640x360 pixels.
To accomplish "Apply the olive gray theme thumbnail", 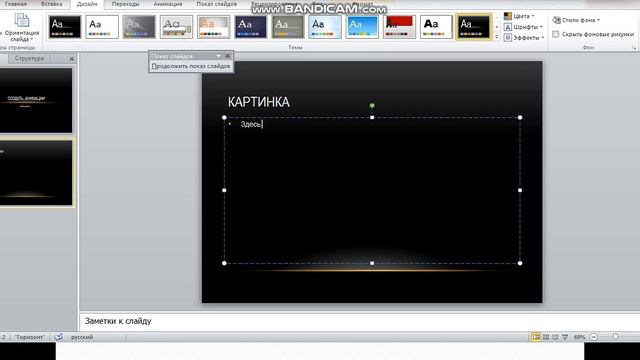I will click(x=288, y=27).
